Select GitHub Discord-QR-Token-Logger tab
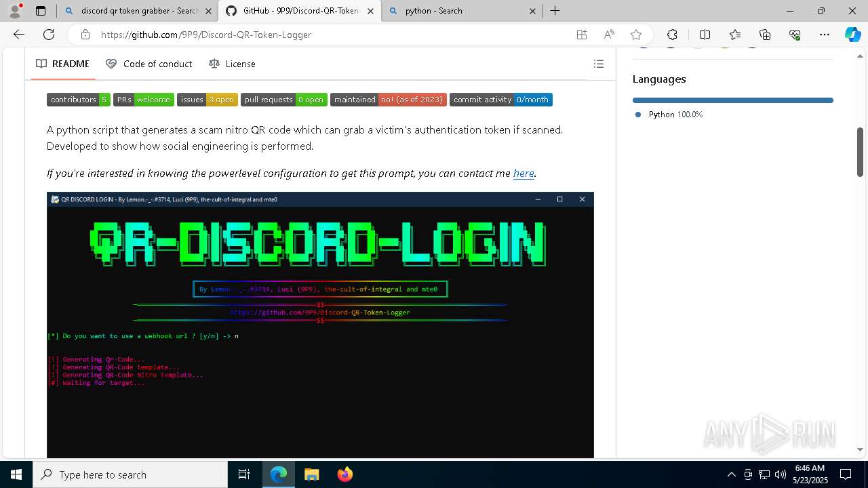 (x=299, y=11)
